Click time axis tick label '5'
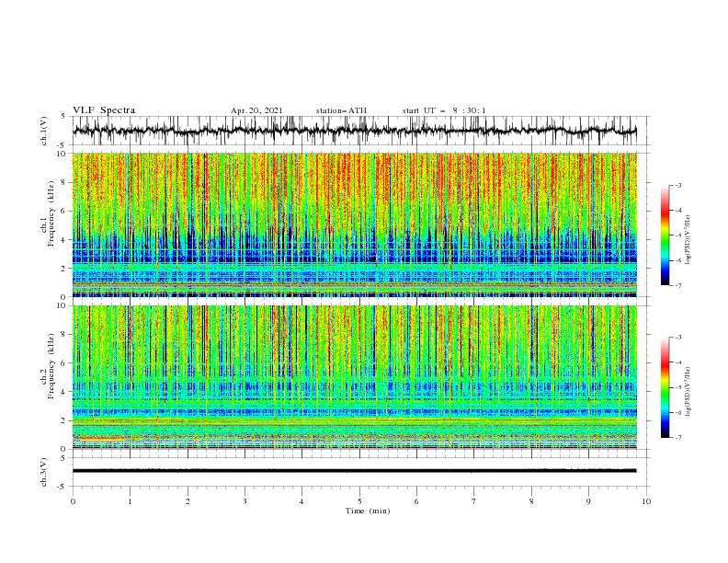 (359, 501)
